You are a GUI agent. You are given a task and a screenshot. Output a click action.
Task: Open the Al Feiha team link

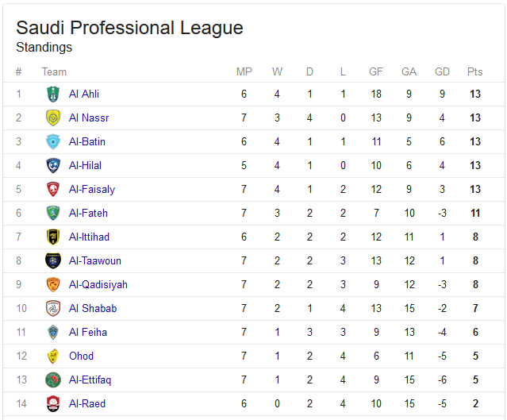[87, 332]
